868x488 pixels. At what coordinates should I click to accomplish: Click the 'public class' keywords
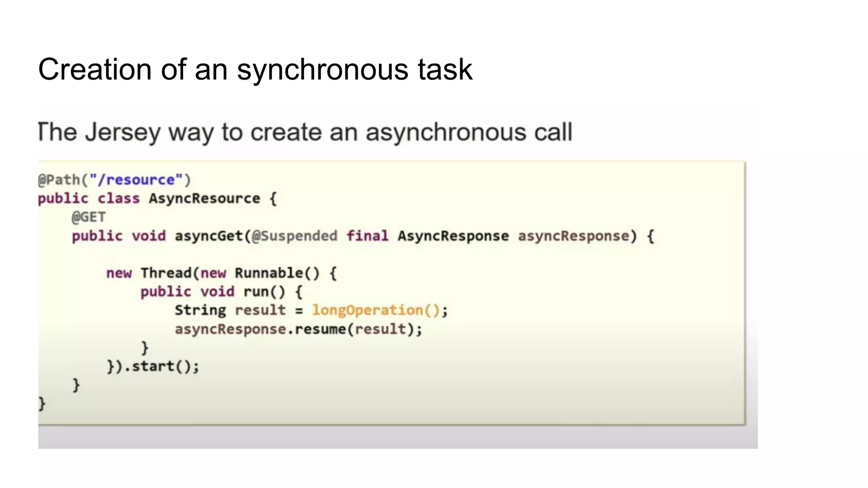tap(88, 199)
